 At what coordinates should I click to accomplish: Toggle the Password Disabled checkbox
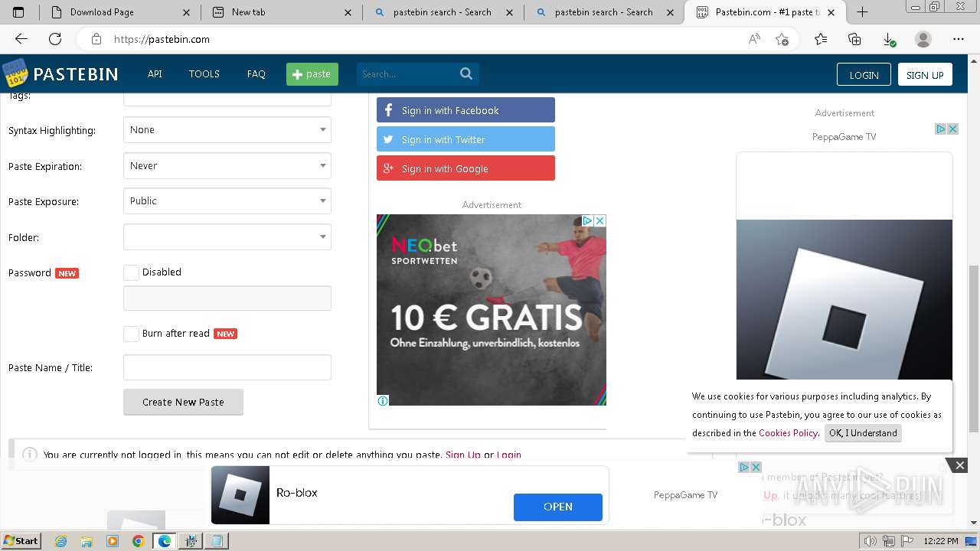[x=132, y=272]
